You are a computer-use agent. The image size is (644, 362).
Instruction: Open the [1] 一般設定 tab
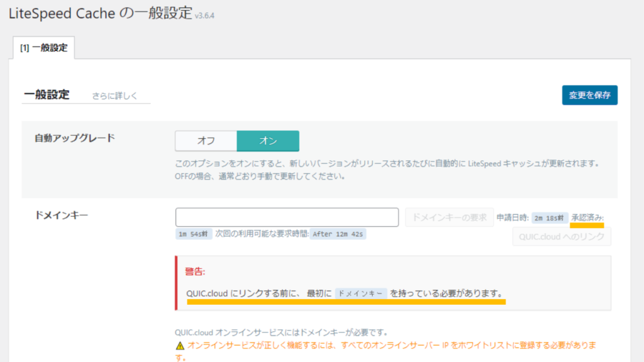pos(44,48)
